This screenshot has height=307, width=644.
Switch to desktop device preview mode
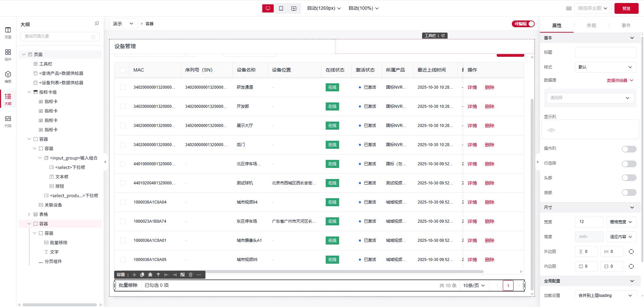268,8
